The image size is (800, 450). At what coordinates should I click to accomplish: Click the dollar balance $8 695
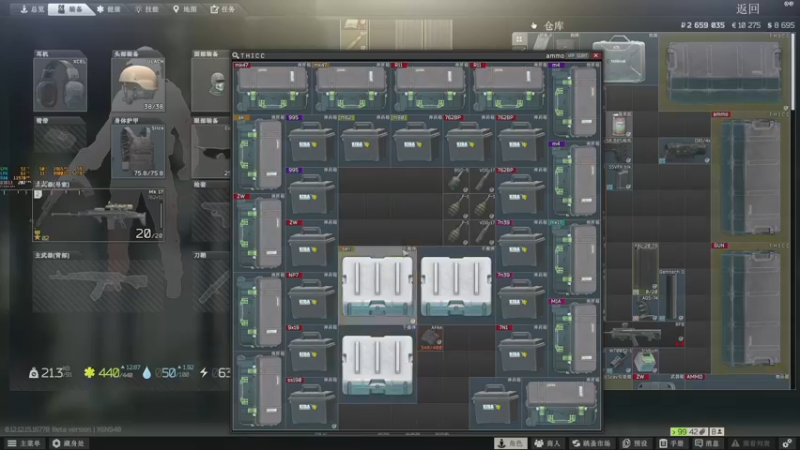click(781, 25)
